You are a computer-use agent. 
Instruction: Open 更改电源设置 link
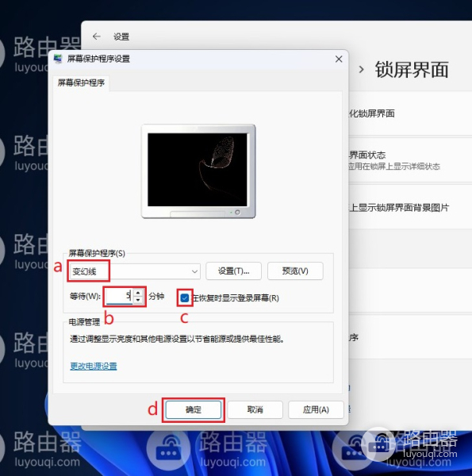pos(94,366)
